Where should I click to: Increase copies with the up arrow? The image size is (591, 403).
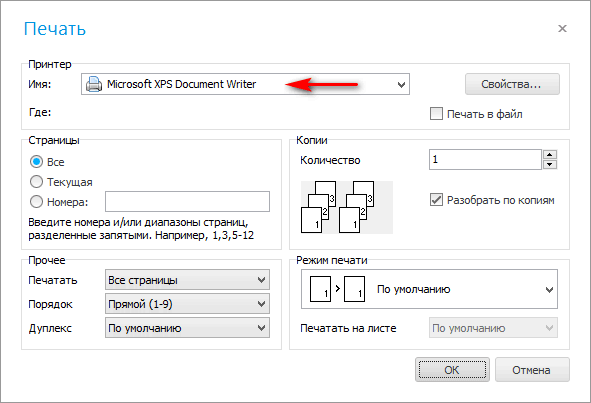pyautogui.click(x=550, y=155)
